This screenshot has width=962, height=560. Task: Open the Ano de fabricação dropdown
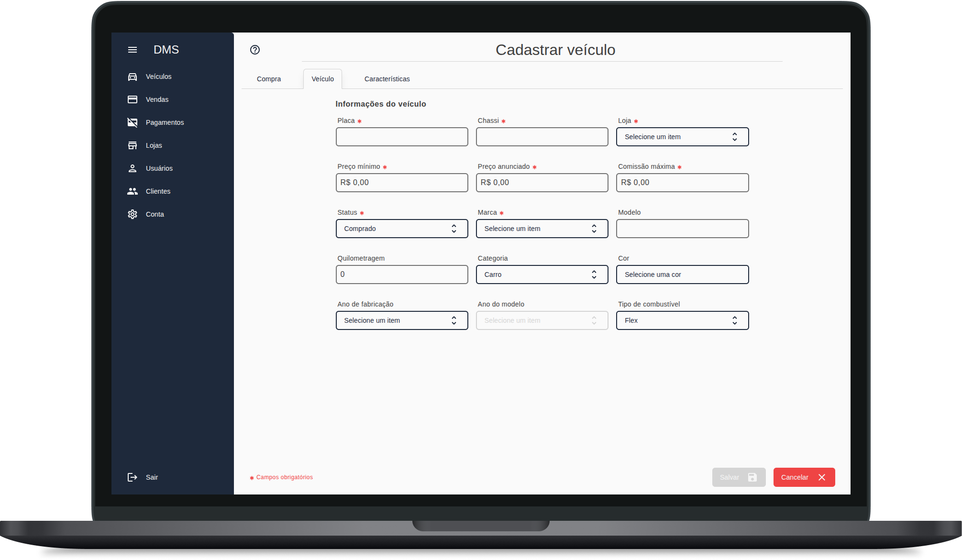pyautogui.click(x=401, y=320)
